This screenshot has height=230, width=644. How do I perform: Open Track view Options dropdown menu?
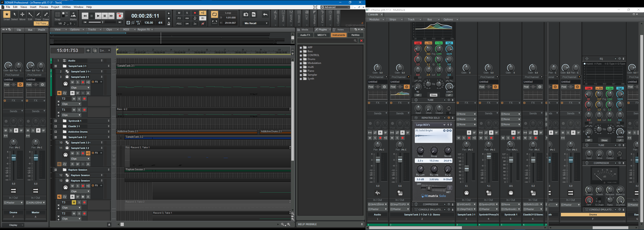click(77, 30)
